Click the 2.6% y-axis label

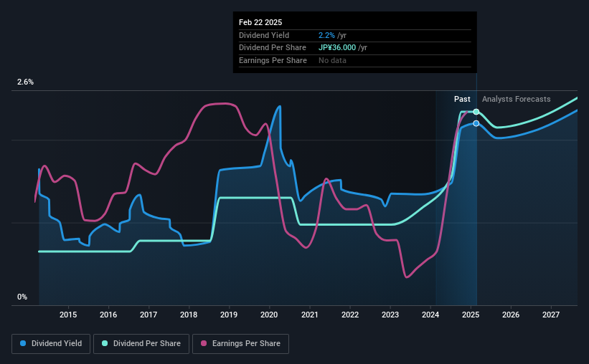pos(25,82)
